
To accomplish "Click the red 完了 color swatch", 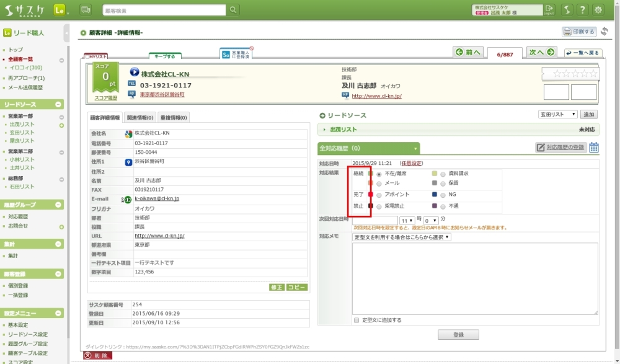I will pyautogui.click(x=371, y=195).
